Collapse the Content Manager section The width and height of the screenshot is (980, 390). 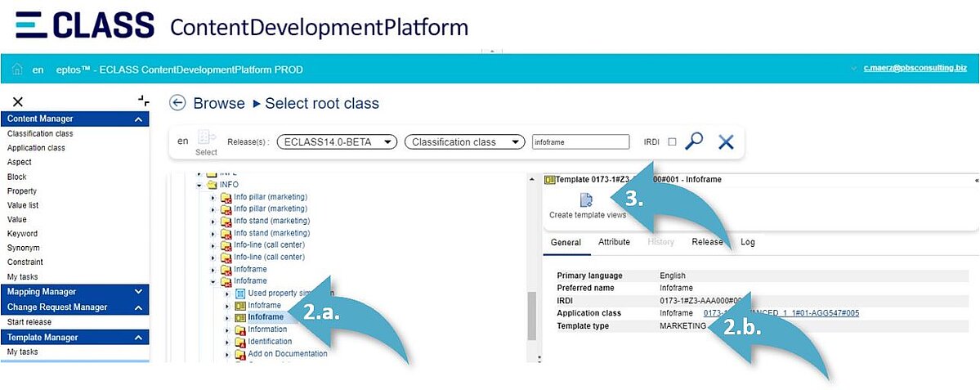[137, 119]
